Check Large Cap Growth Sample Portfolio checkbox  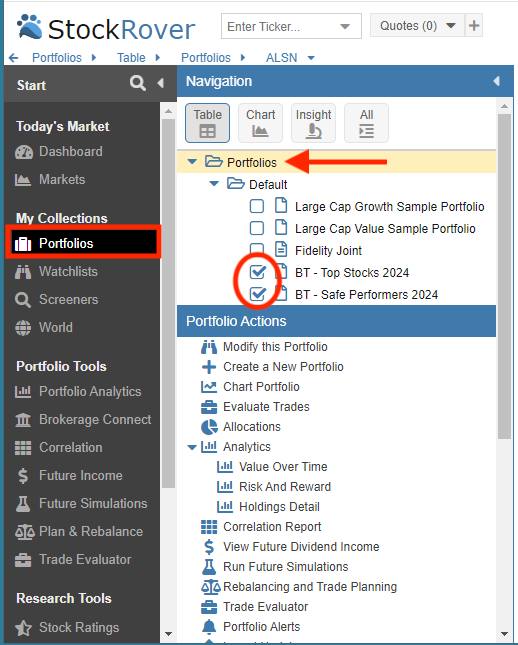click(x=257, y=206)
